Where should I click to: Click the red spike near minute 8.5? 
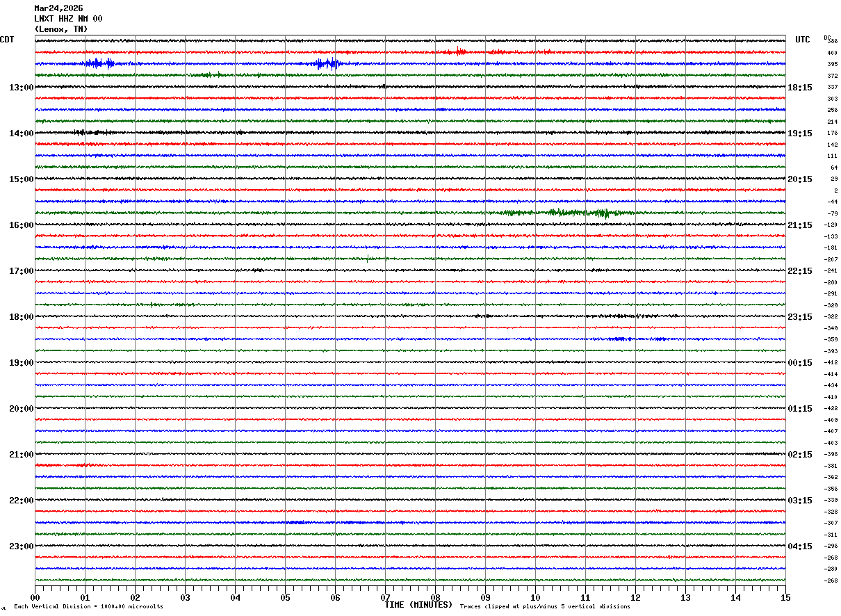click(459, 51)
